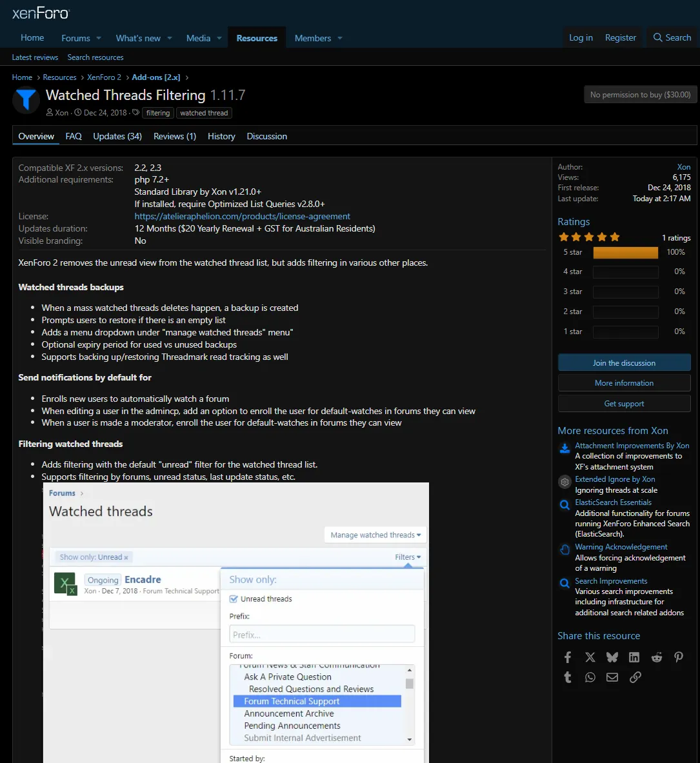Switch to the Updates (34) tab
Screen dimensions: 700x763
pos(117,136)
